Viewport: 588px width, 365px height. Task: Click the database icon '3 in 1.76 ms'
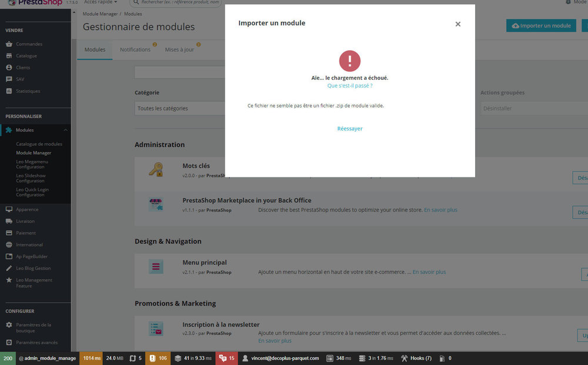362,359
